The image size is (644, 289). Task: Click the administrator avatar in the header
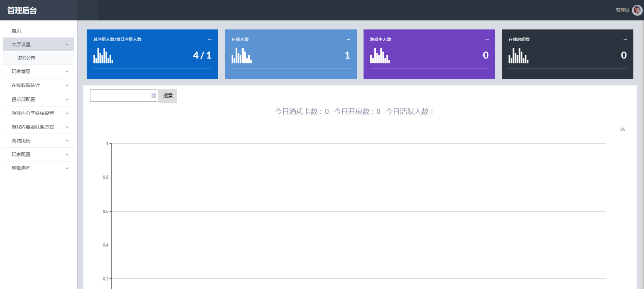click(637, 10)
